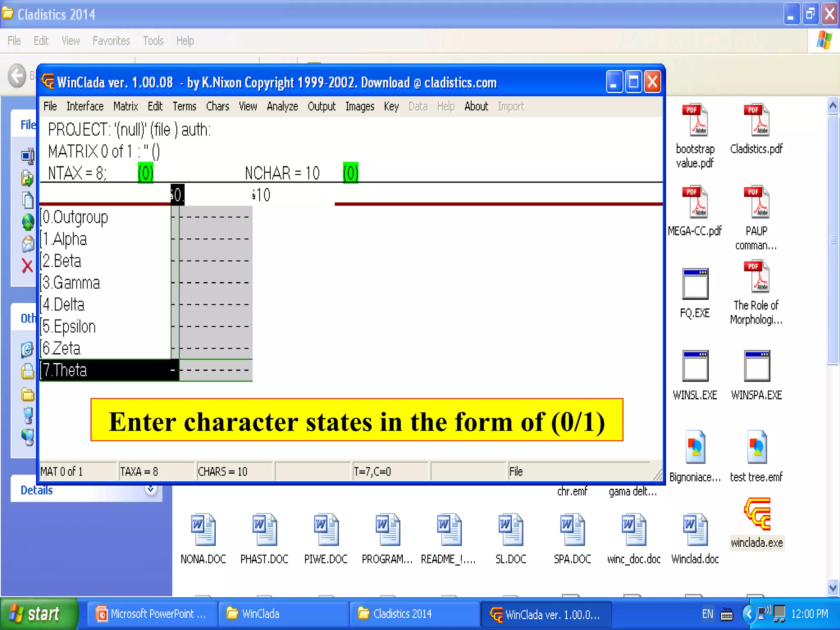The width and height of the screenshot is (840, 630).
Task: Click the Explorer scrollbar up arrow
Action: [833, 106]
